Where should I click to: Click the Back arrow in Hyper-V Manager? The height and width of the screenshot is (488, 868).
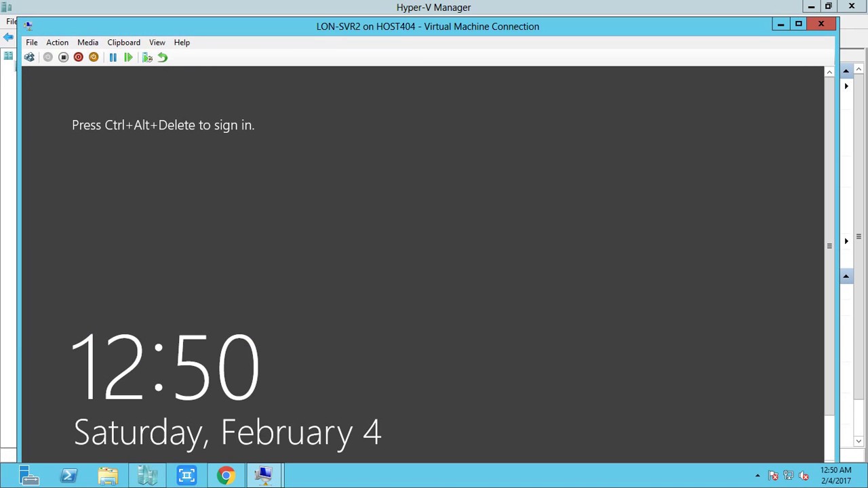click(8, 37)
